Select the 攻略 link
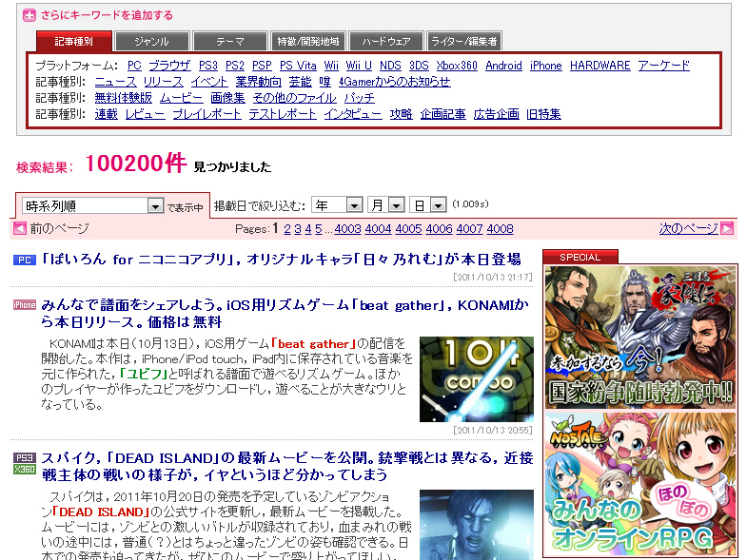 (x=402, y=114)
